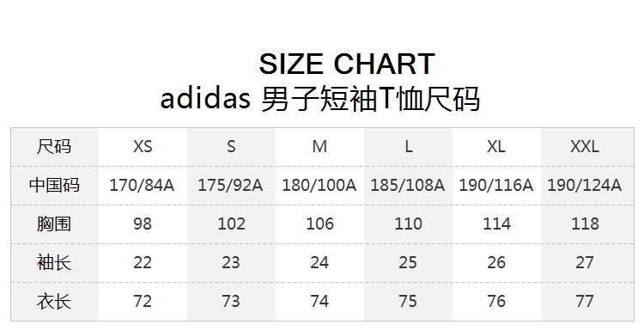Click sleeve length value 22
The image size is (644, 331).
point(143,262)
